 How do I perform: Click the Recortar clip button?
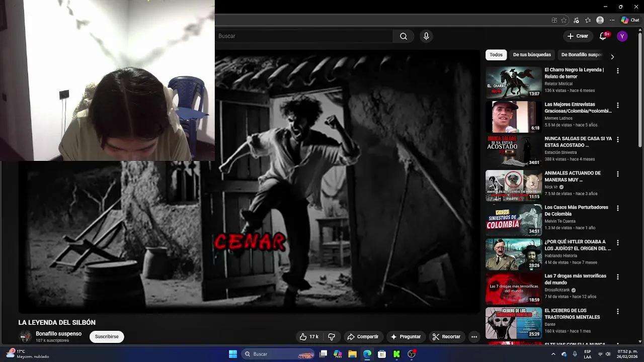446,337
